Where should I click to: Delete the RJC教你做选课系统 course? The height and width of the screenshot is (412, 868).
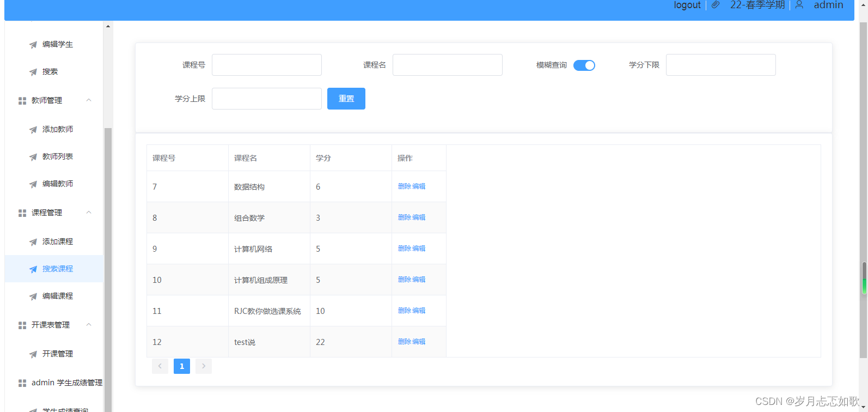click(x=405, y=311)
